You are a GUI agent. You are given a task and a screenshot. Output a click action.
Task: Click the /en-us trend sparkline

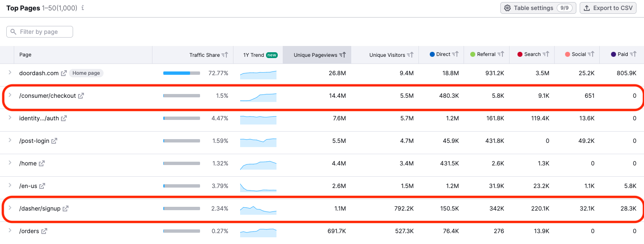258,187
